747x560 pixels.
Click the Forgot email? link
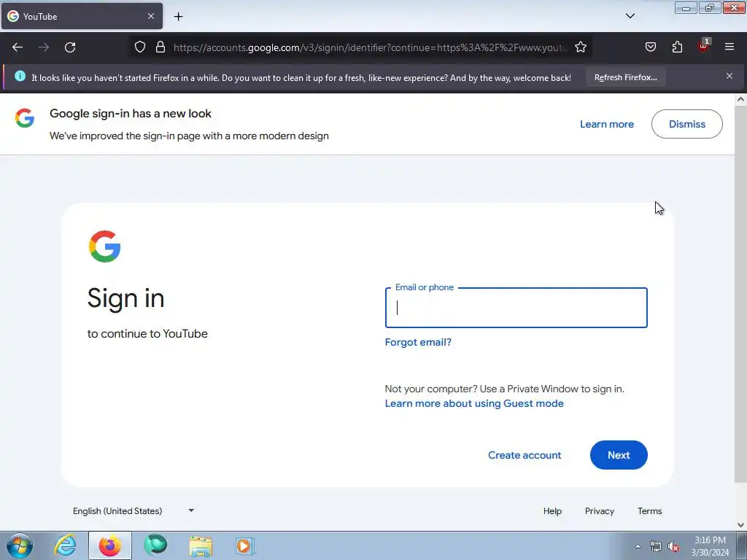tap(418, 343)
